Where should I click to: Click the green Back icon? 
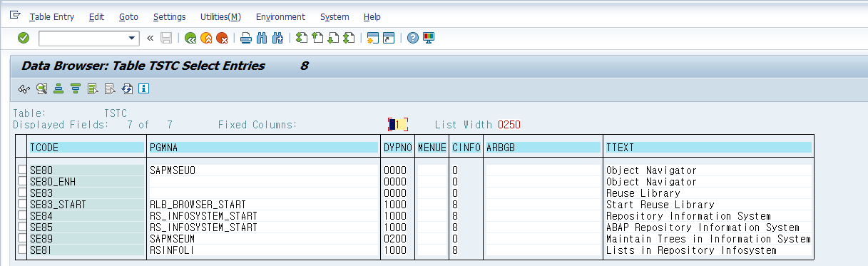(190, 38)
